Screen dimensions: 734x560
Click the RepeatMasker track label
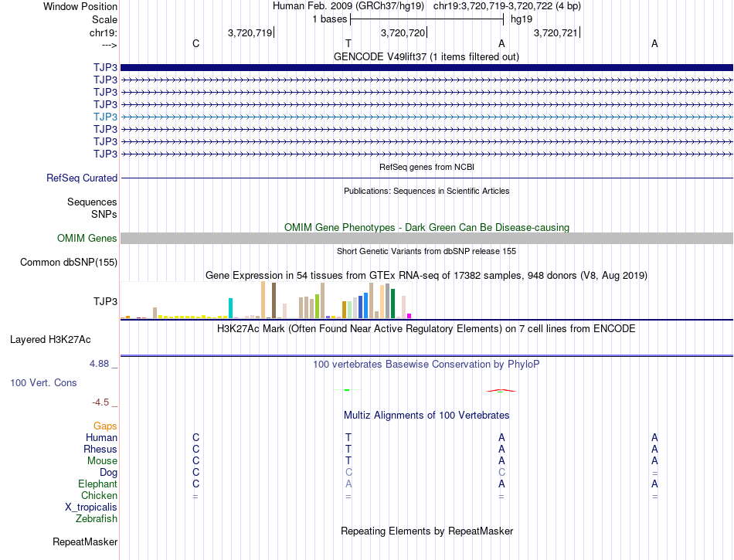point(85,542)
